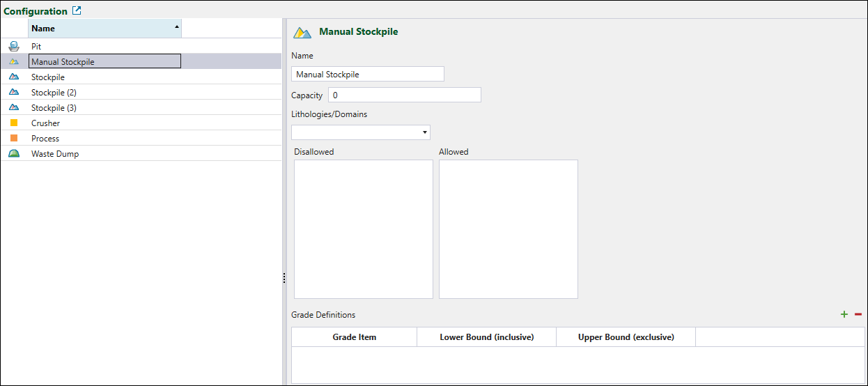Remove grade definition with minus icon
This screenshot has width=868, height=386.
[858, 315]
